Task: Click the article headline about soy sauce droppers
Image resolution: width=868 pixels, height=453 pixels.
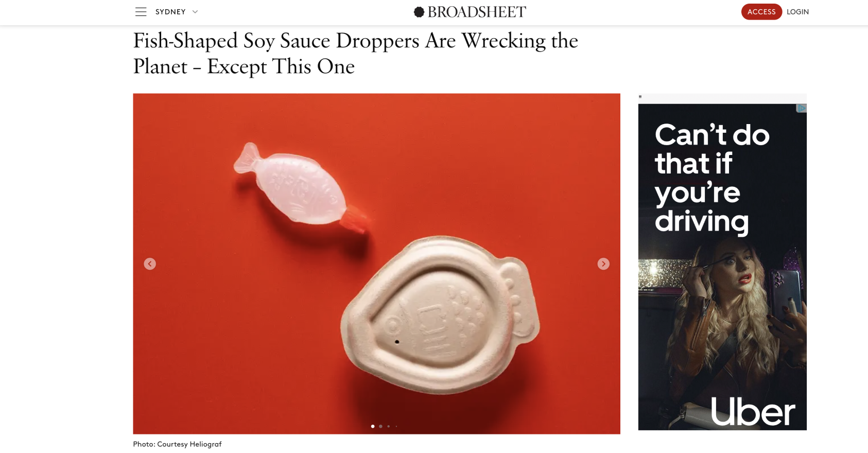Action: 355,54
